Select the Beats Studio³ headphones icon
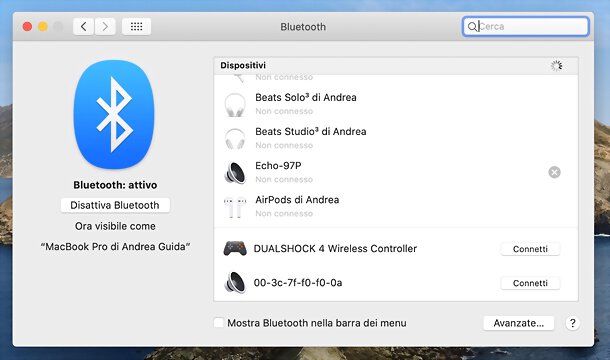The image size is (610, 360). pyautogui.click(x=235, y=139)
